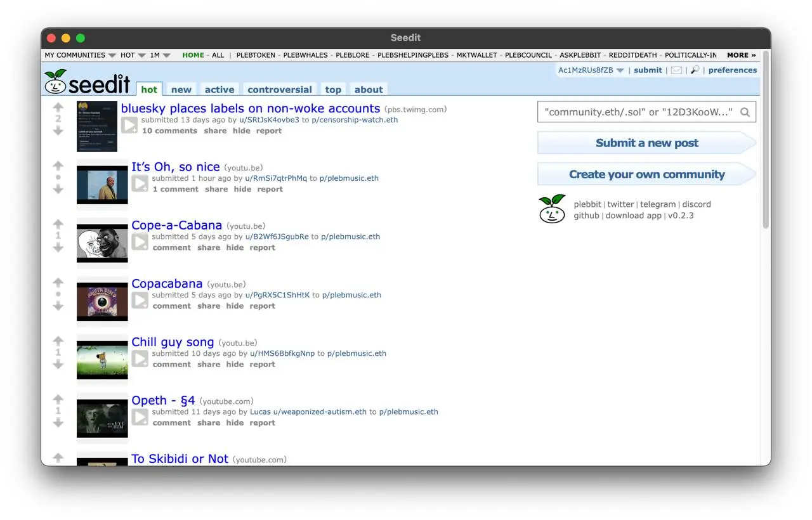Open thumbnail of 'Cope-a-Cabana' post
812x520 pixels.
[102, 244]
